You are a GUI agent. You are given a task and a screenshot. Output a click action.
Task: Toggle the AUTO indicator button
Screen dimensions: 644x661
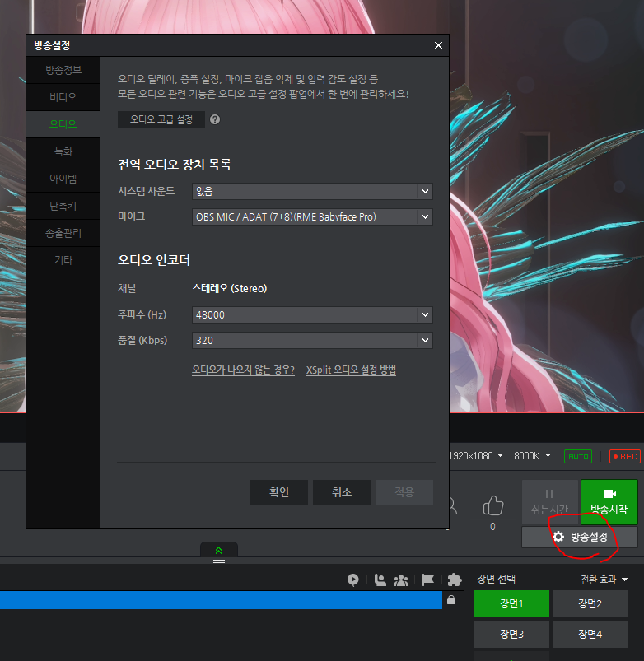(x=578, y=456)
